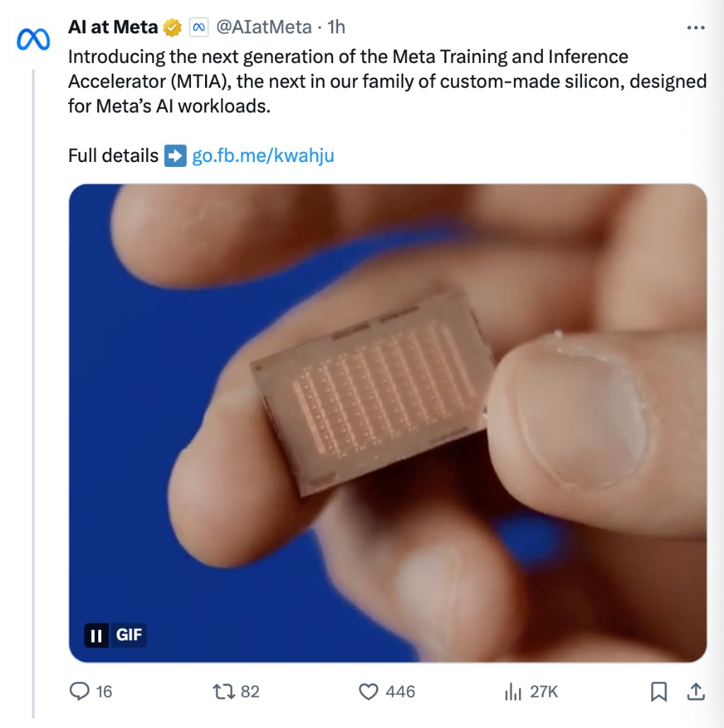The image size is (724, 728).
Task: Click the @AIatMeta handle
Action: pos(263,28)
